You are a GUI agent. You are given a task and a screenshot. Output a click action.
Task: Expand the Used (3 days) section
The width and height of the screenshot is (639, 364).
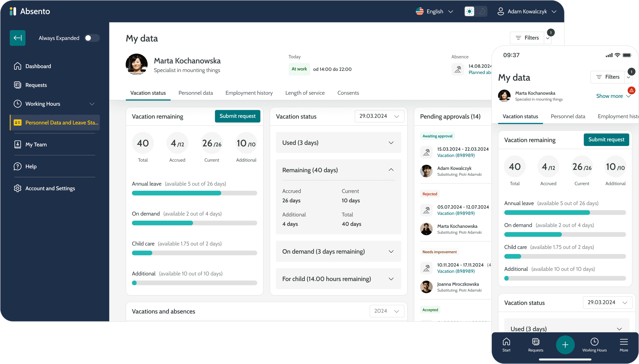[338, 143]
